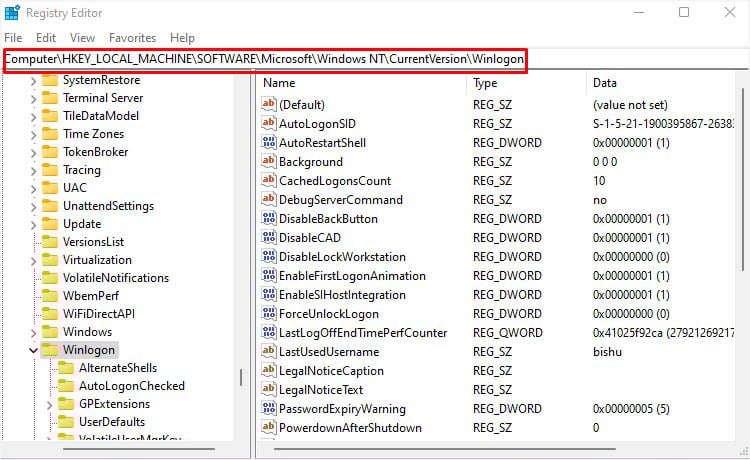Click the Registry Editor app icon in title bar

pos(11,12)
